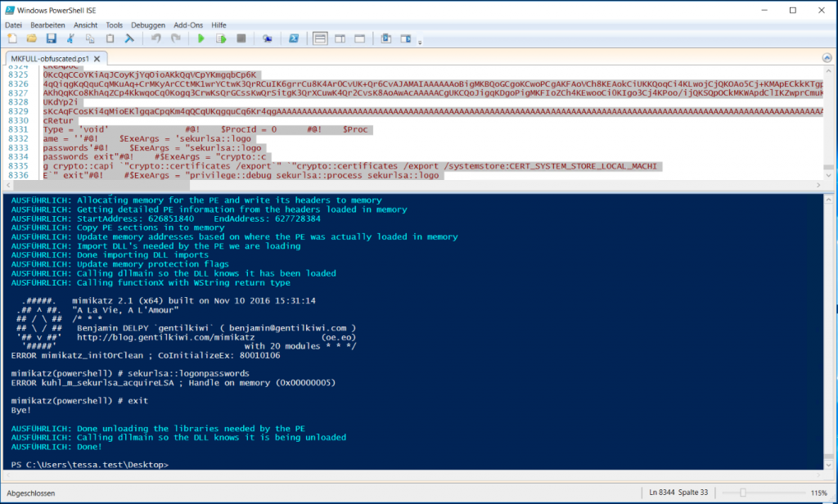The width and height of the screenshot is (838, 504).
Task: Open the Datei menu
Action: [13, 25]
